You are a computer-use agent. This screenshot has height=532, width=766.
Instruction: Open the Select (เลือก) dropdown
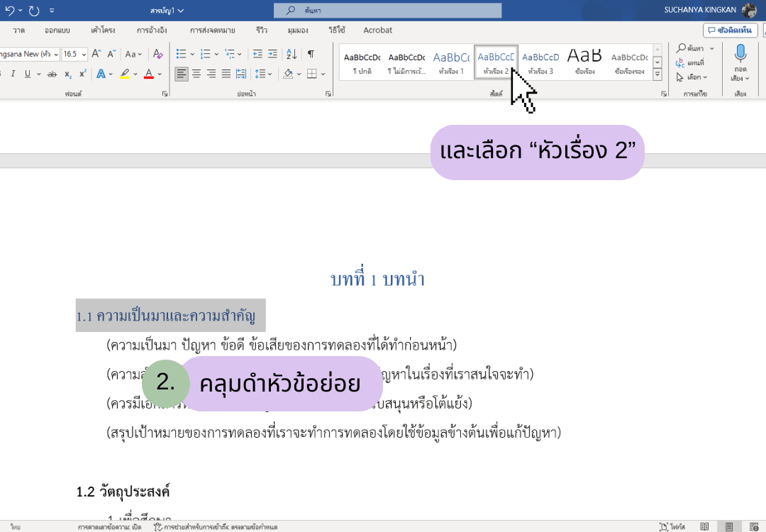(x=692, y=77)
